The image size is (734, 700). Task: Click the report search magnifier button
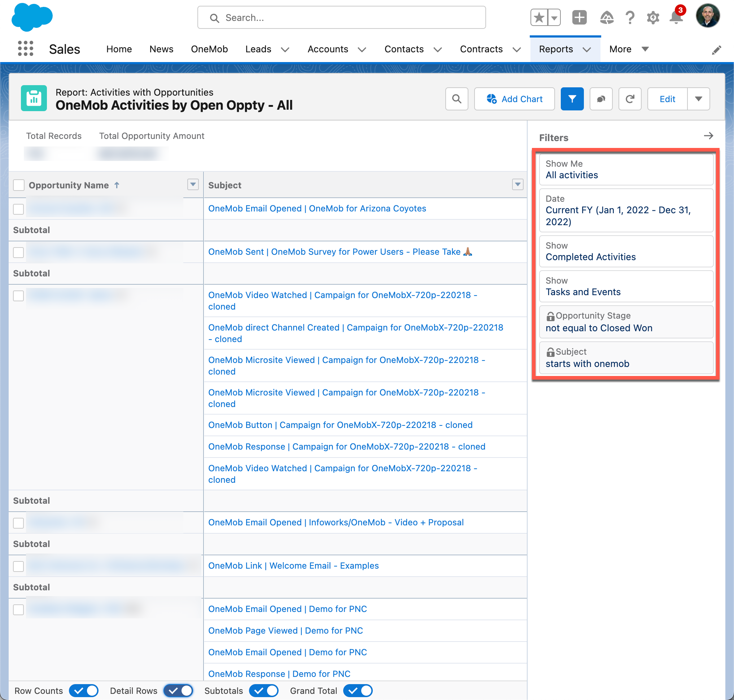click(x=457, y=99)
